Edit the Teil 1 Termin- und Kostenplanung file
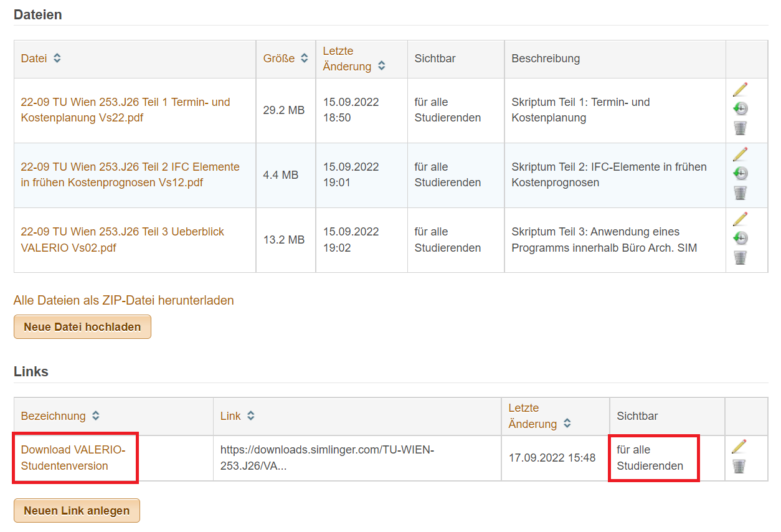Screen dimensions: 781x532 [740, 90]
